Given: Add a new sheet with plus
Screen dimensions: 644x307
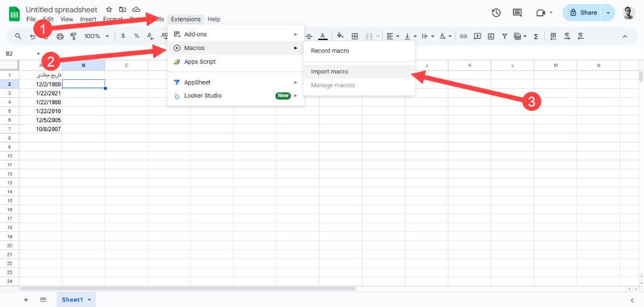Looking at the screenshot, I should click(26, 300).
